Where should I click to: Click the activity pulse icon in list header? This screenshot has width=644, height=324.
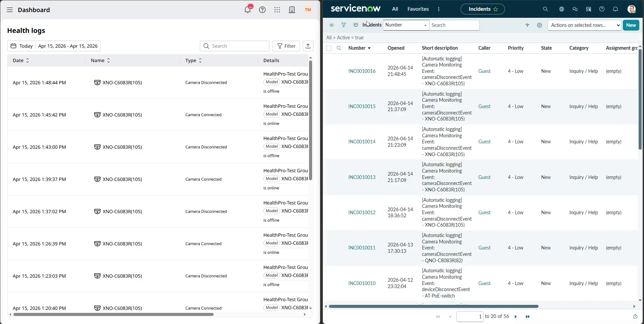[x=527, y=25]
